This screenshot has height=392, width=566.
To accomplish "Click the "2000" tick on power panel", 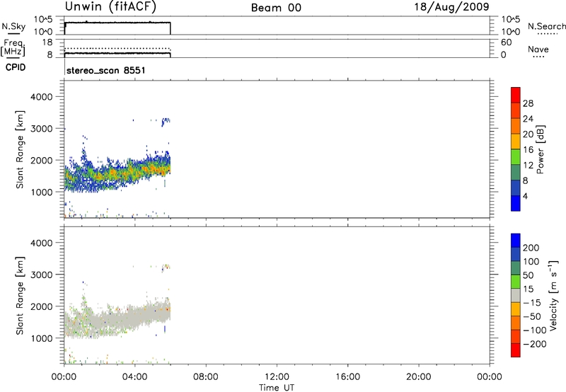I will (x=42, y=160).
